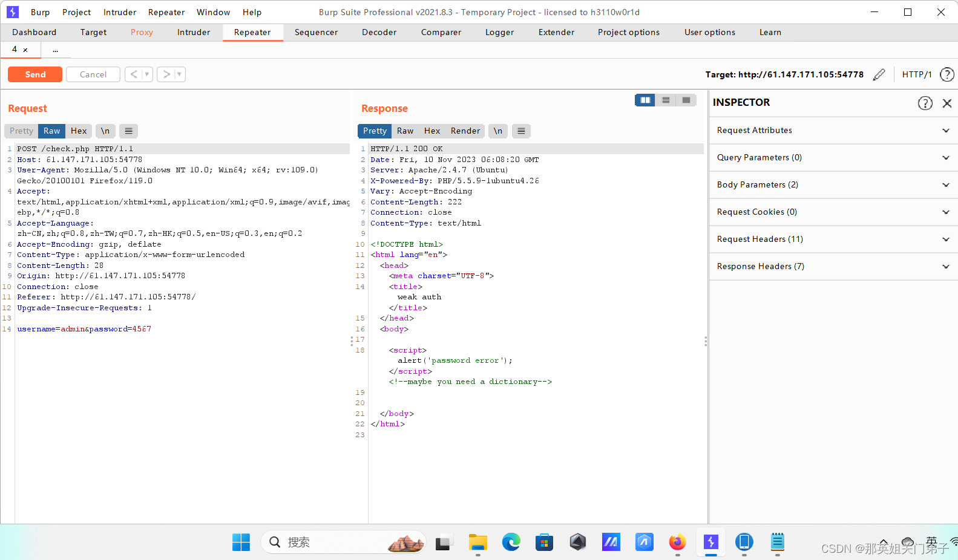The image size is (958, 560).
Task: Expand Body Parameters (2) section
Action: pos(833,185)
